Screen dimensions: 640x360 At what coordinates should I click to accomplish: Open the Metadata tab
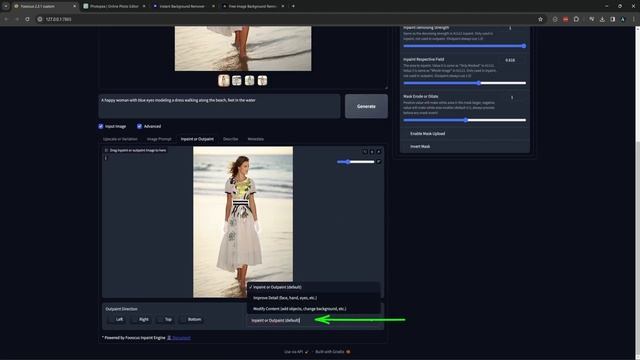[256, 139]
